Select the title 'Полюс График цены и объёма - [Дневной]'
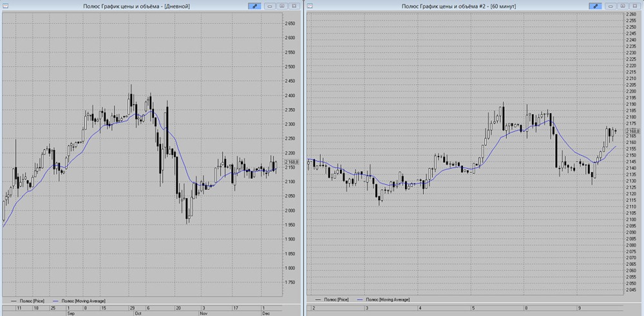Viewport: 644px width, 316px height. [x=137, y=6]
